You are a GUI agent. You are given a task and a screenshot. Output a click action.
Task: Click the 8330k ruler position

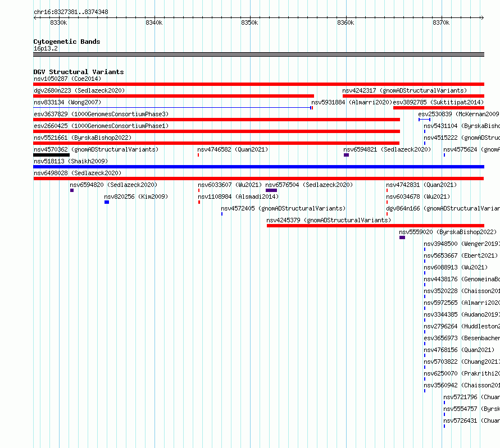[x=58, y=22]
